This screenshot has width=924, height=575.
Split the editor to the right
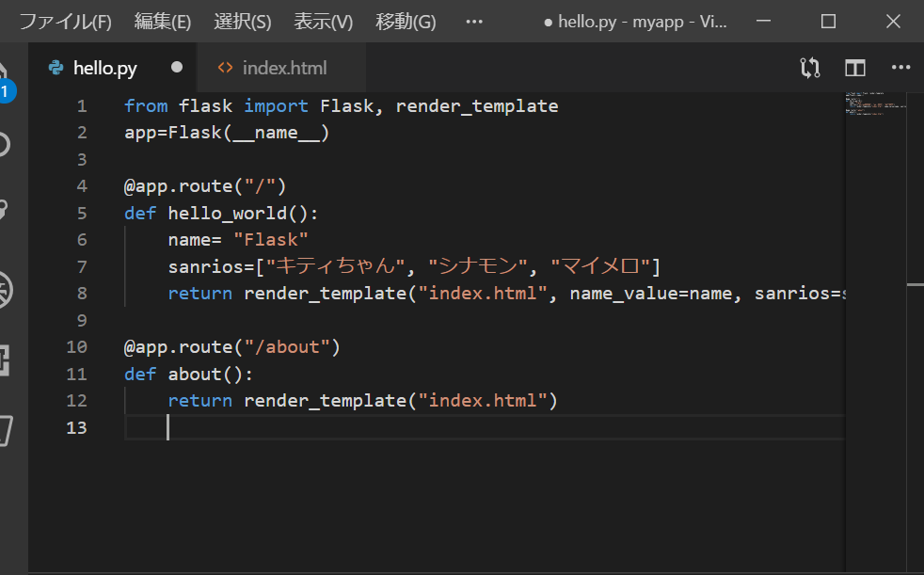[x=855, y=69]
